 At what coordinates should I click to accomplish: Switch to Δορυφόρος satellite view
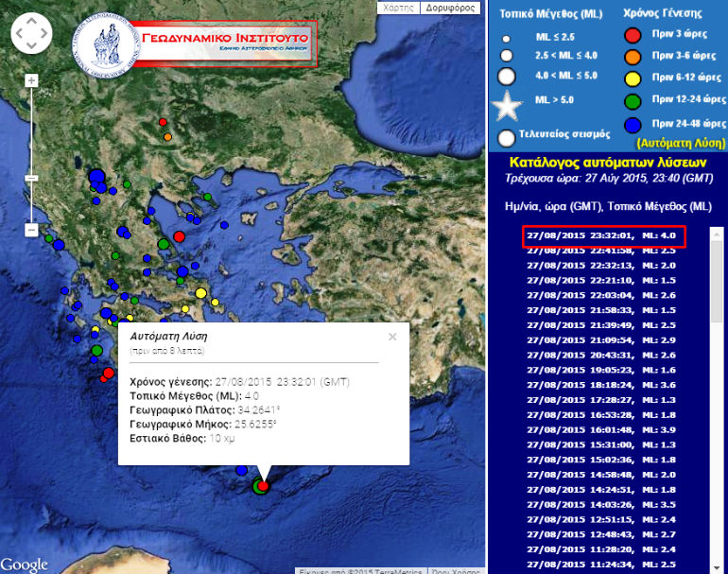pos(450,8)
